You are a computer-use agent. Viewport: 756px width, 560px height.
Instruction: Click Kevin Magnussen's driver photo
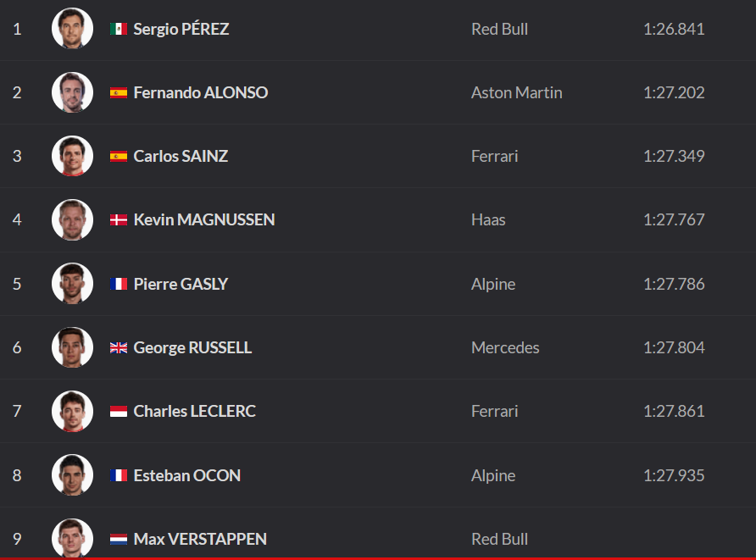coord(72,220)
